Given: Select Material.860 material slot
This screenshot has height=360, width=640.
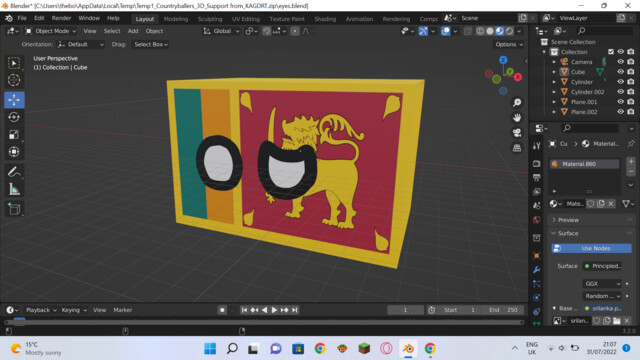Looking at the screenshot, I should (584, 164).
